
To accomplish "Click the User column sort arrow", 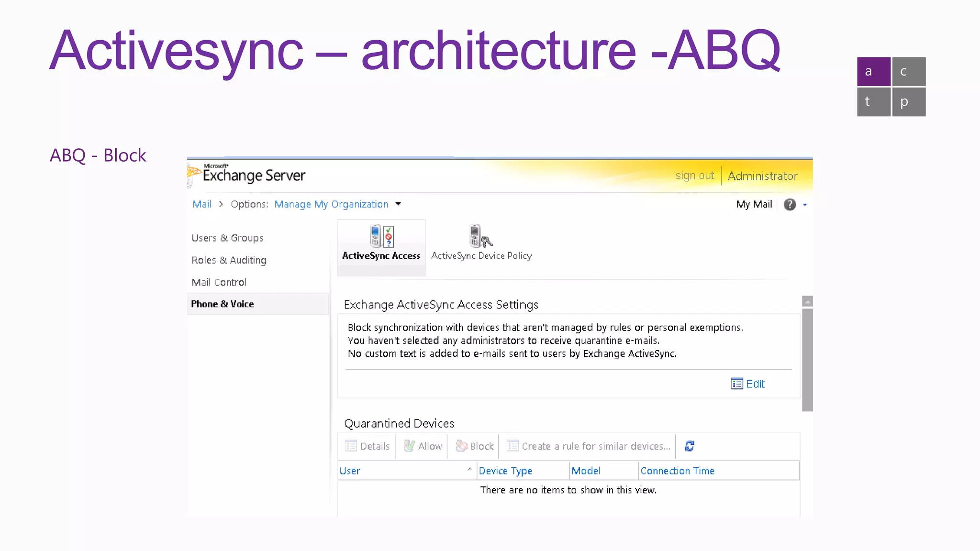I will (469, 469).
